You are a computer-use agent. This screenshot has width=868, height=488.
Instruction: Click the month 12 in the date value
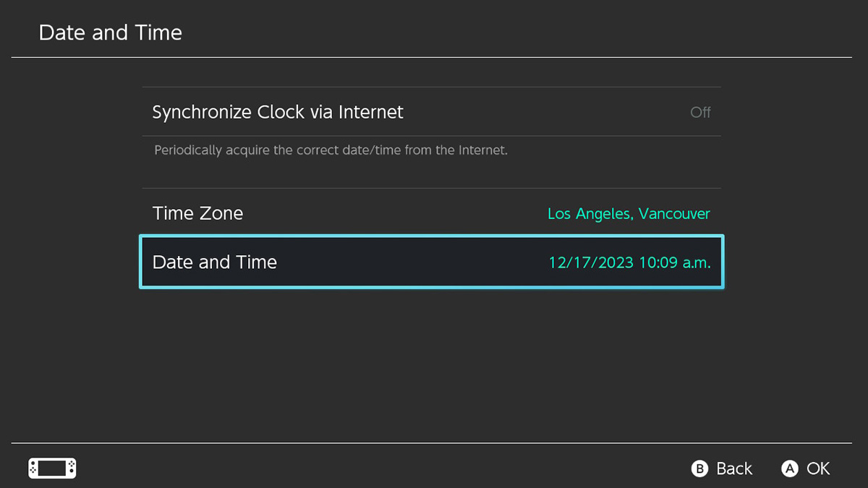[556, 262]
